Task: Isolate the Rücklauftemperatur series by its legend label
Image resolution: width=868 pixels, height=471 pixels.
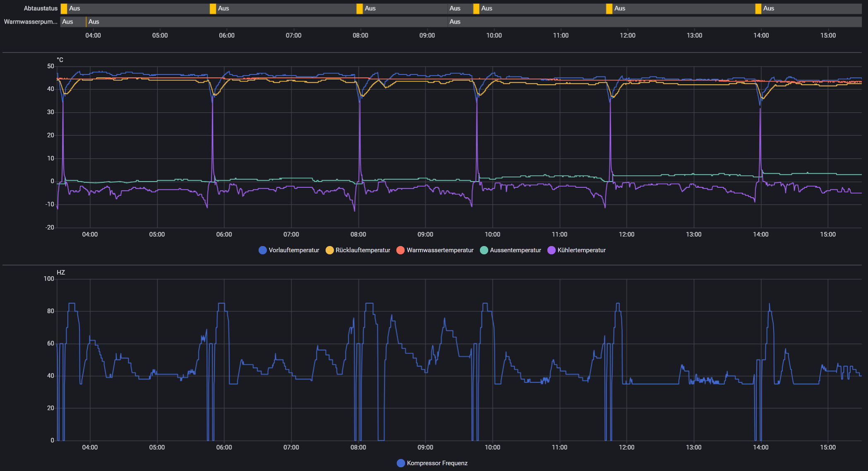Action: click(x=362, y=250)
